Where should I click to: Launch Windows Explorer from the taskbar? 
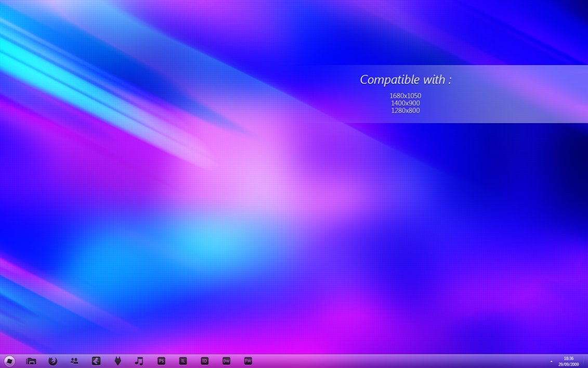coord(31,361)
